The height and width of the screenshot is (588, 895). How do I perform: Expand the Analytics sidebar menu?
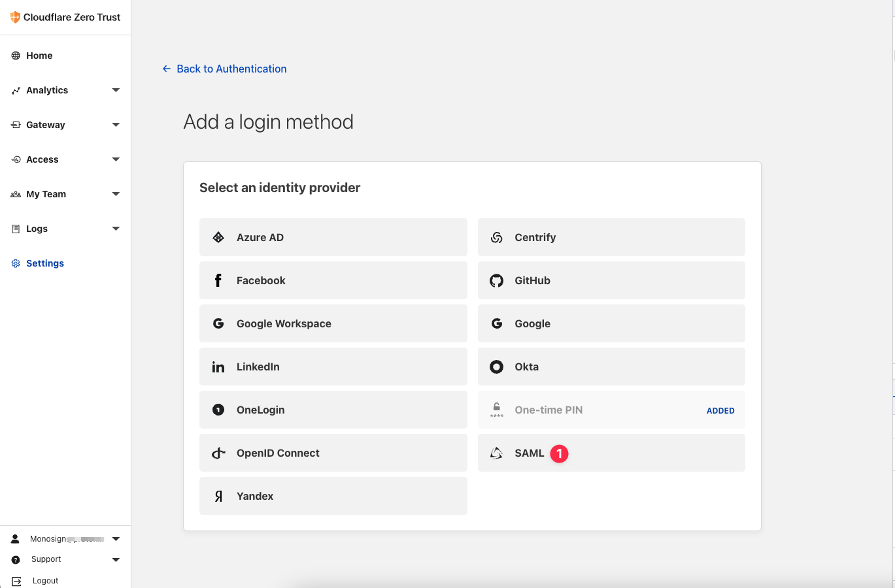pos(116,90)
